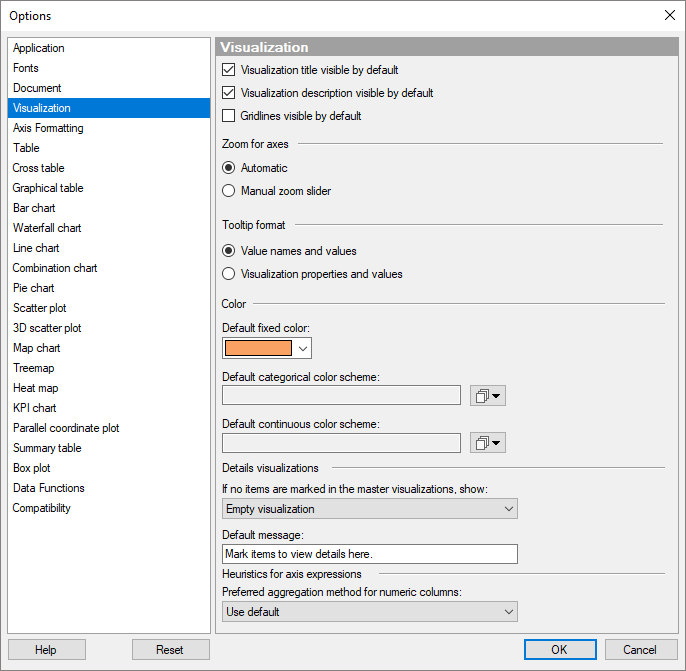Select the Manual zoom slider option
This screenshot has height=671, width=686.
tap(229, 191)
